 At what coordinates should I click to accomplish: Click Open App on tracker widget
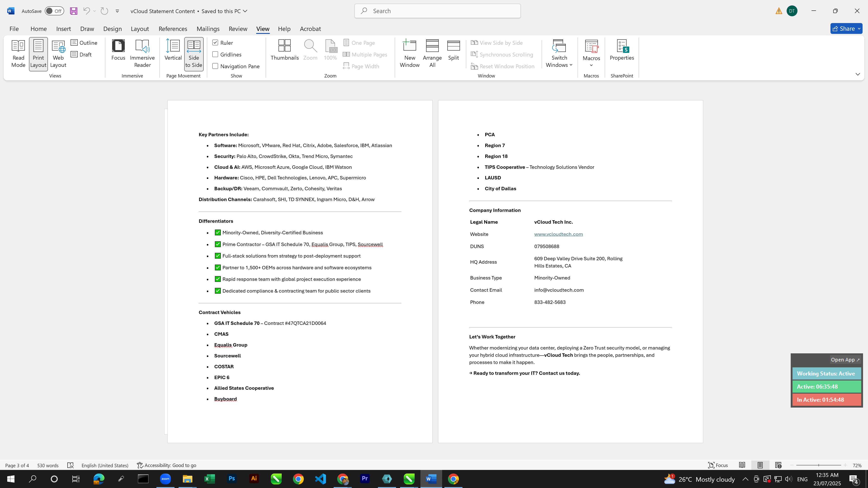coord(845,360)
